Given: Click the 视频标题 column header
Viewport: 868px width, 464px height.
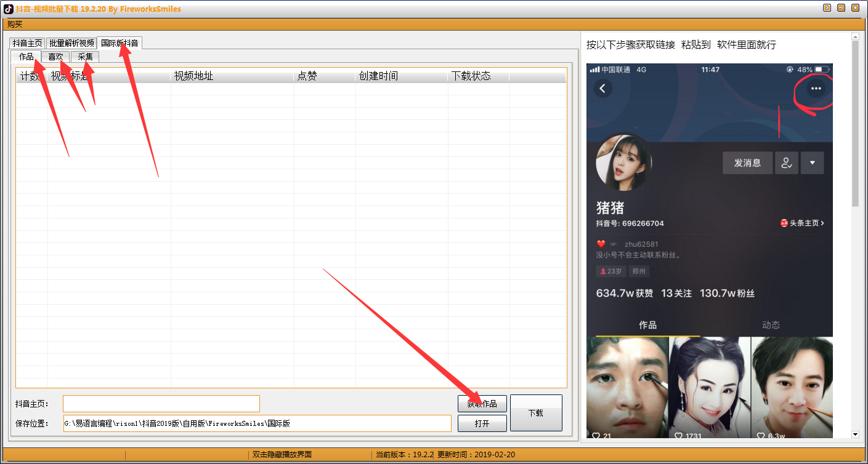Looking at the screenshot, I should 109,76.
